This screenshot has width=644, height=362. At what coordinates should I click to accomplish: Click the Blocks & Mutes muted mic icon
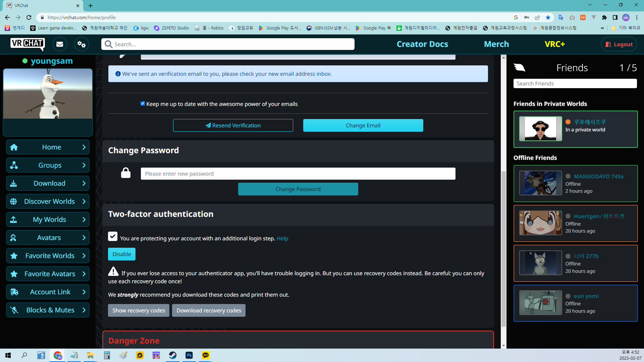14,310
